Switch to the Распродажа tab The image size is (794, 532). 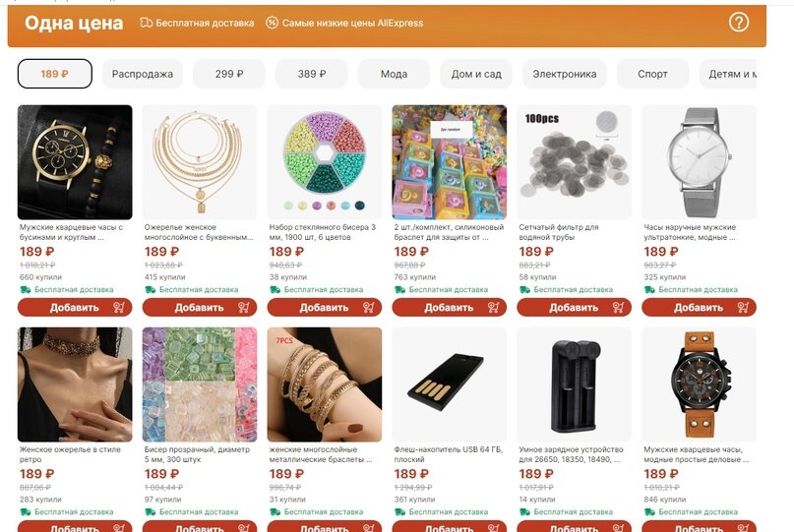click(x=143, y=74)
